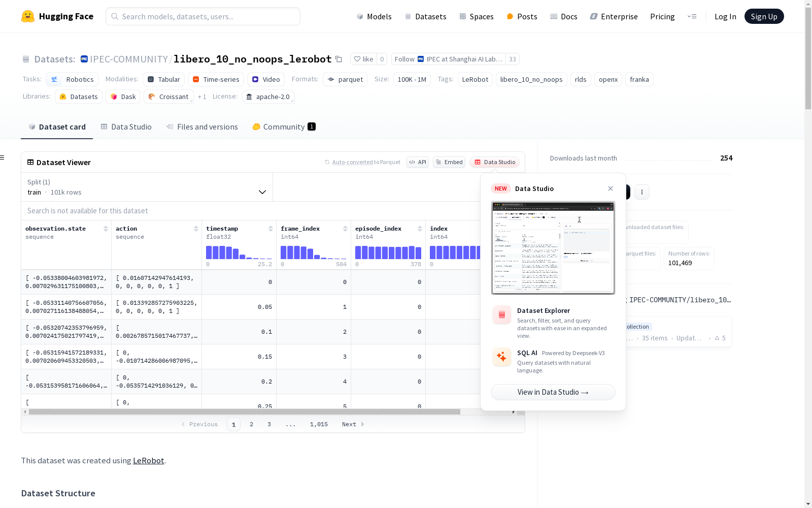Click the SQL AI sparkle icon
The height and width of the screenshot is (508, 812).
(x=501, y=357)
